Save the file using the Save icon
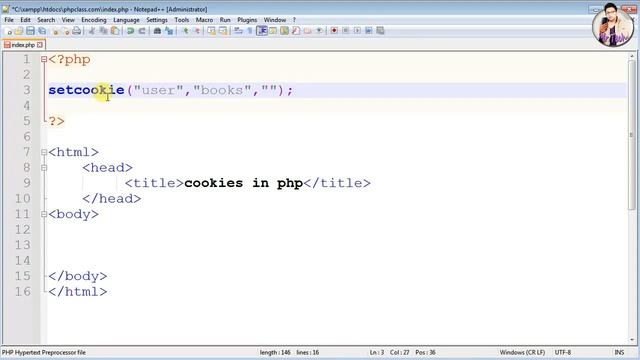 click(30, 31)
